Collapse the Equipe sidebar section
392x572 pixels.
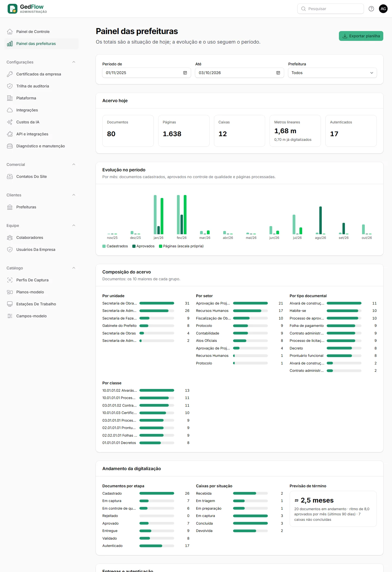(x=74, y=226)
